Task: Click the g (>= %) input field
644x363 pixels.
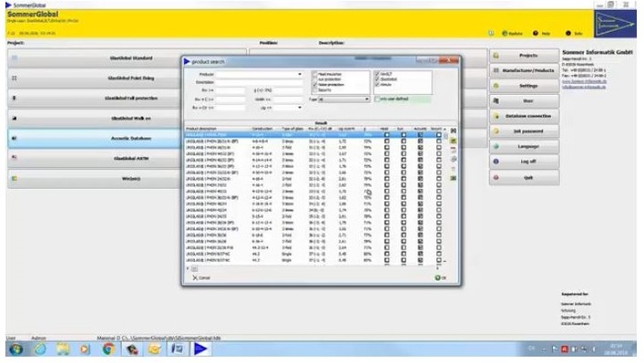Action: (288, 90)
